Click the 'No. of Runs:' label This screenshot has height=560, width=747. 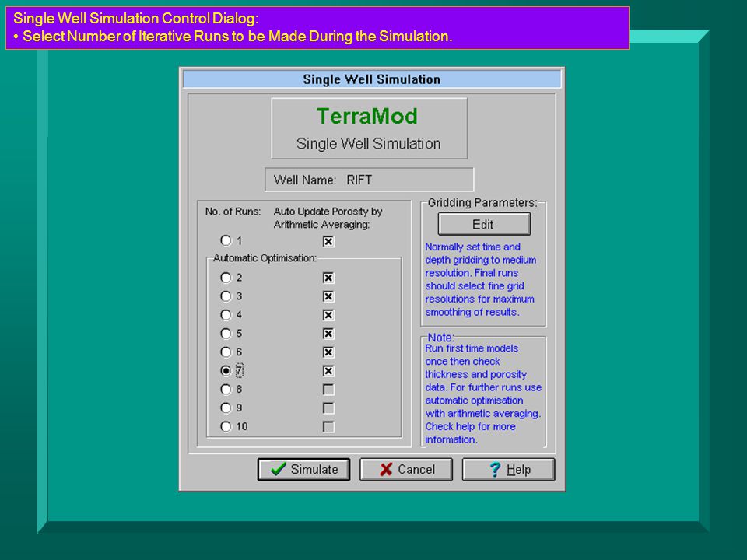[x=233, y=212]
